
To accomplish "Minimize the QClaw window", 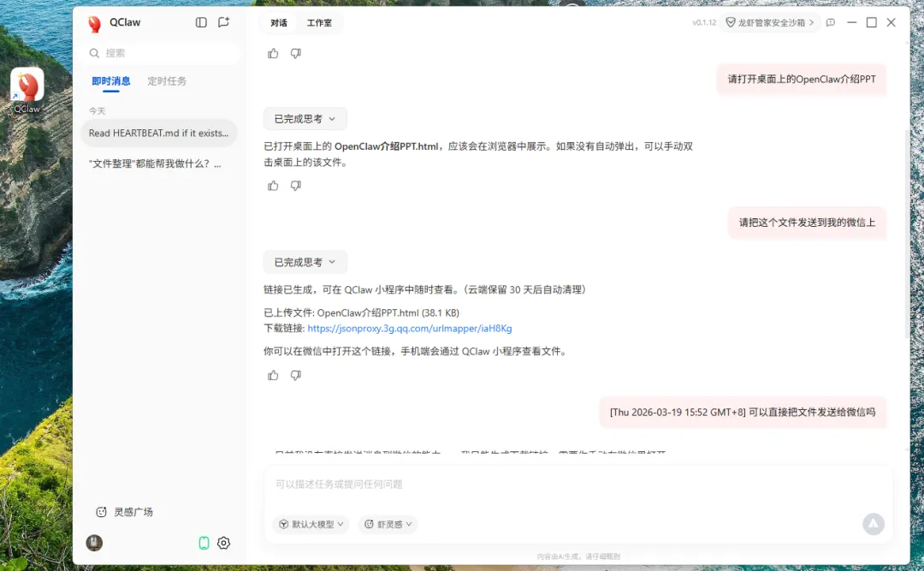I will [x=851, y=22].
